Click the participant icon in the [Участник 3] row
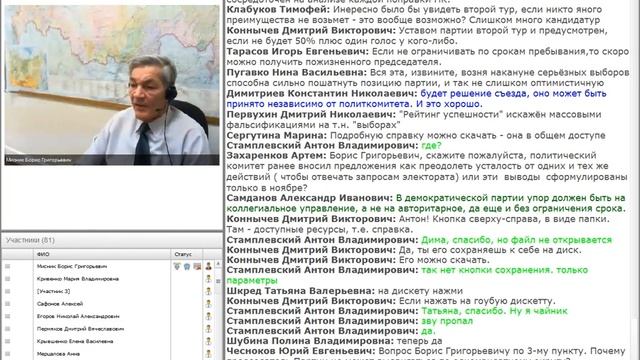The image size is (640, 360). tap(209, 291)
